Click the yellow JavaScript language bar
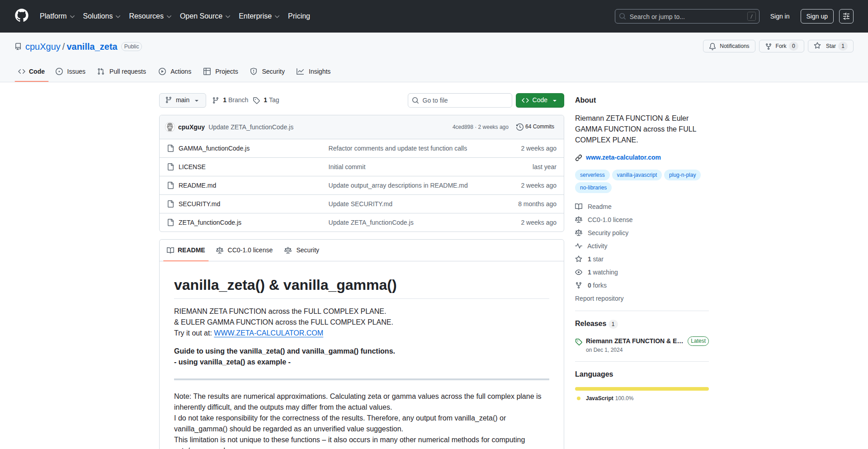This screenshot has height=449, width=868. (642, 389)
